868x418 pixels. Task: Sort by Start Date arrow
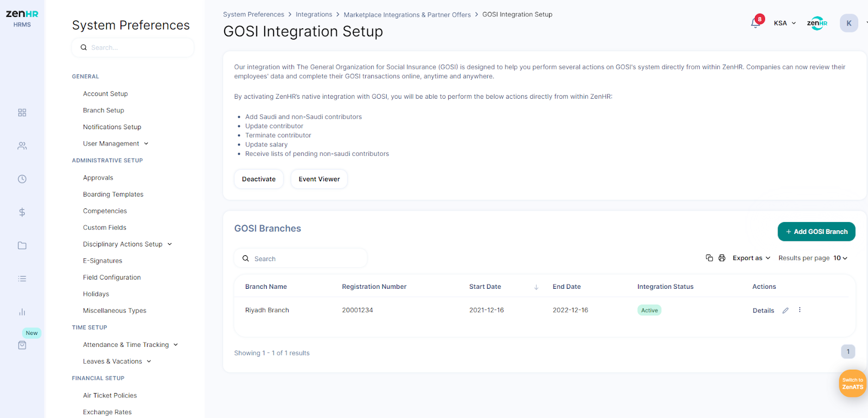click(536, 287)
